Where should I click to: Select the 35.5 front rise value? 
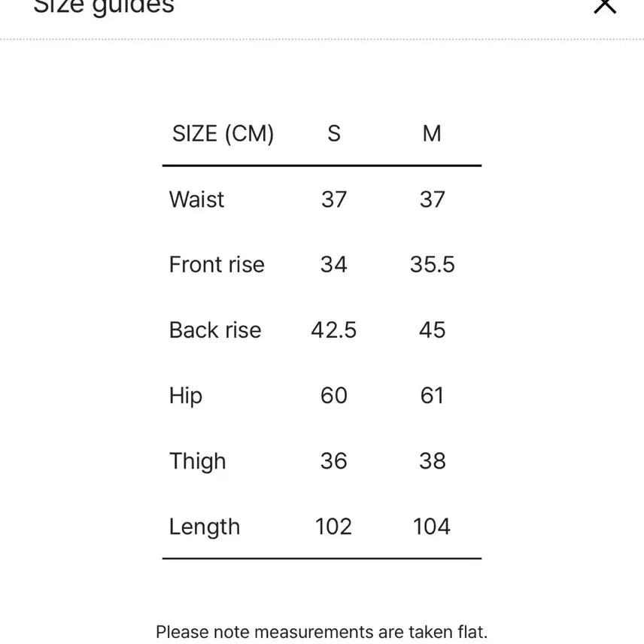click(x=432, y=265)
